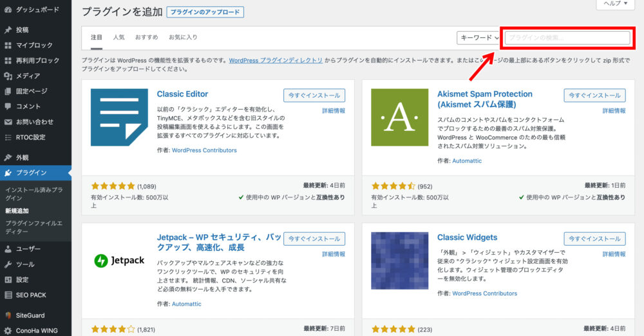Click the grid icon beside マイブロック
644x336 pixels.
pyautogui.click(x=8, y=45)
